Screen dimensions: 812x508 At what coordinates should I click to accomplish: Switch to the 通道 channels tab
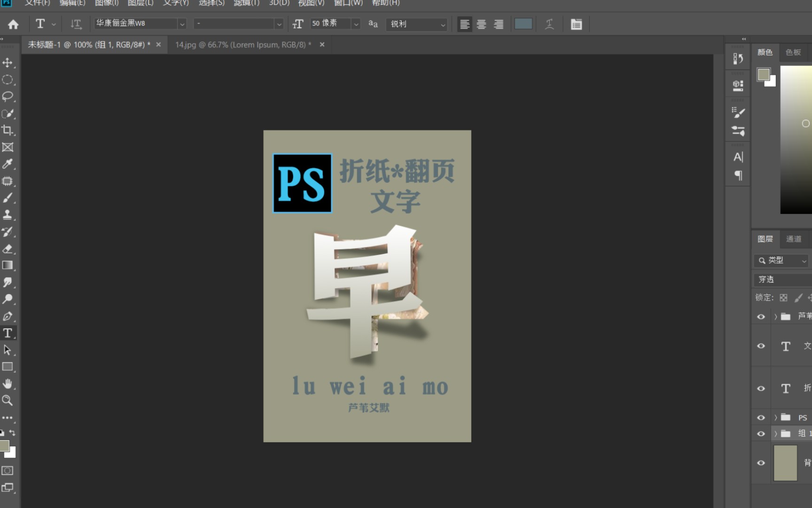tap(793, 238)
